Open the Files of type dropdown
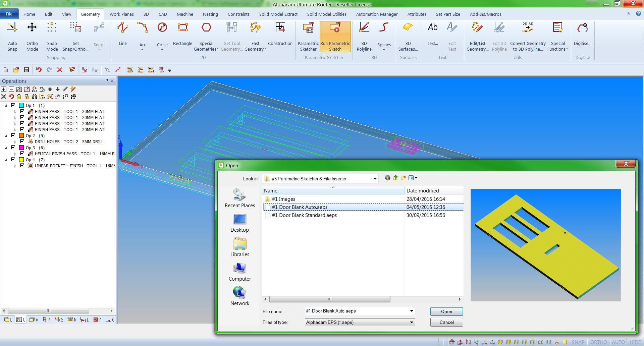644x346 pixels. coord(412,323)
